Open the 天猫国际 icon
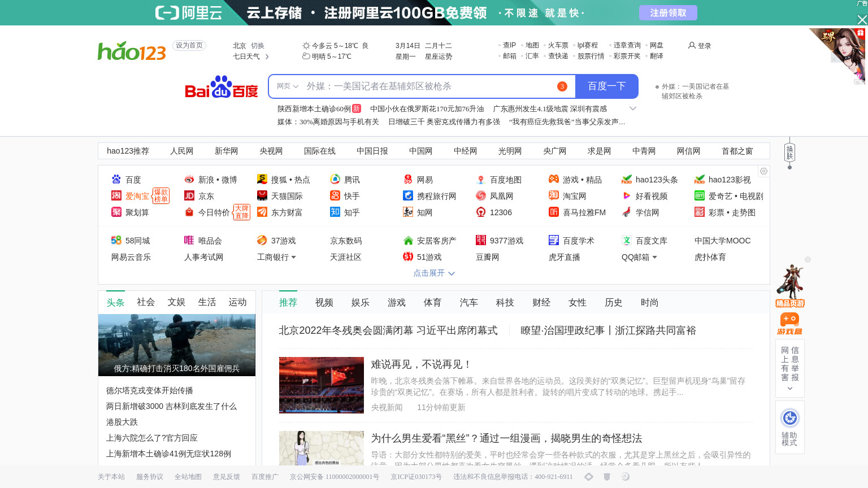Image resolution: width=868 pixels, height=488 pixels. (x=262, y=195)
